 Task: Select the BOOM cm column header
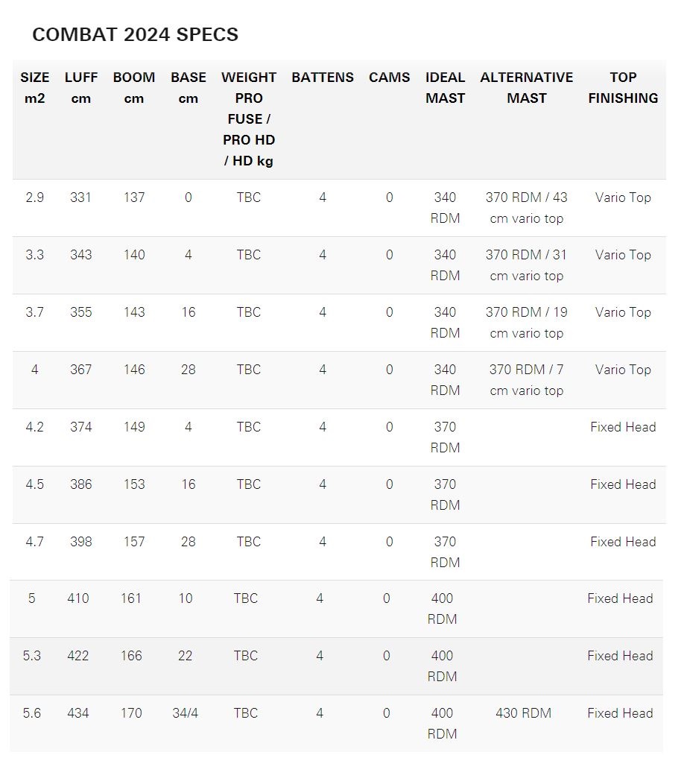134,88
